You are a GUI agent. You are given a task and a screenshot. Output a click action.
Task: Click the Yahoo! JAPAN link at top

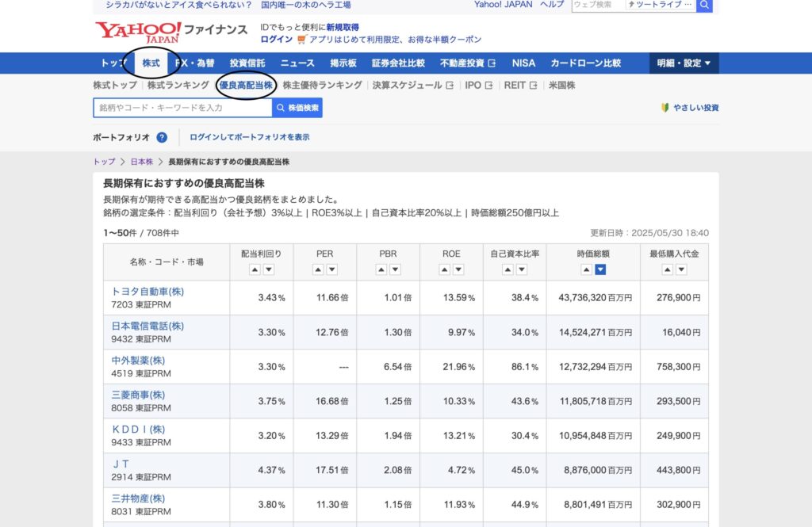503,5
